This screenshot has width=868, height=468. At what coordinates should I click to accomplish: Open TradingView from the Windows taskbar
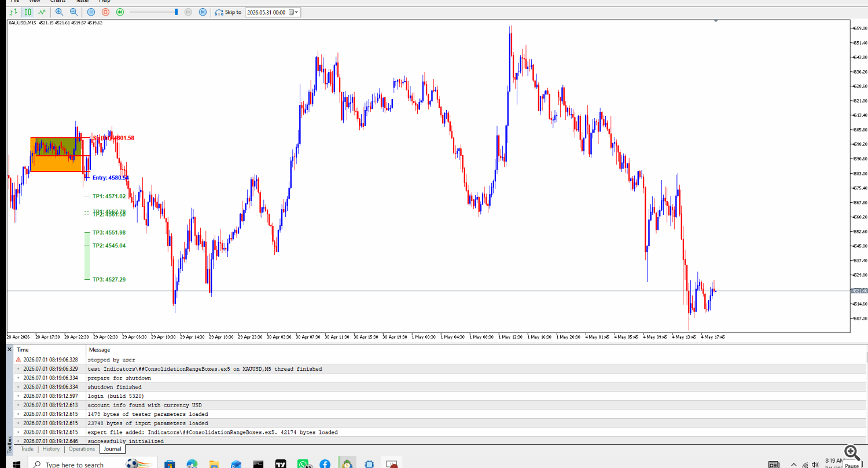[x=281, y=464]
